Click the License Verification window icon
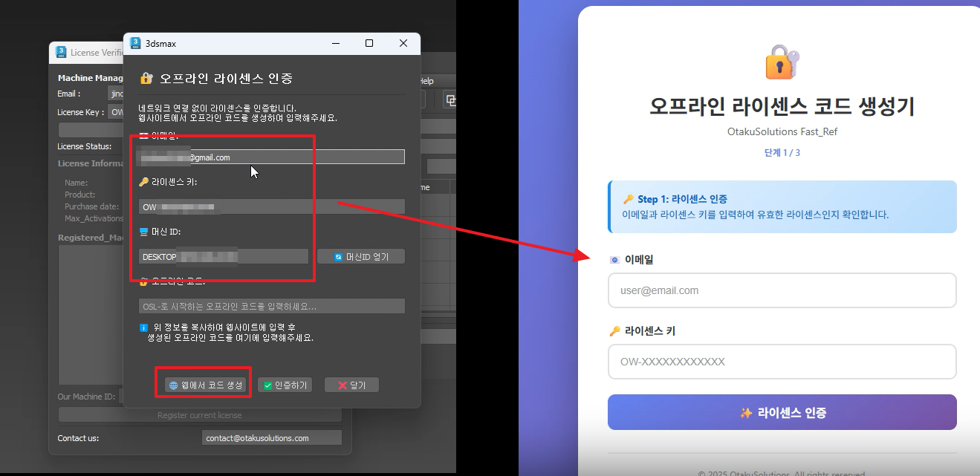 [x=61, y=53]
